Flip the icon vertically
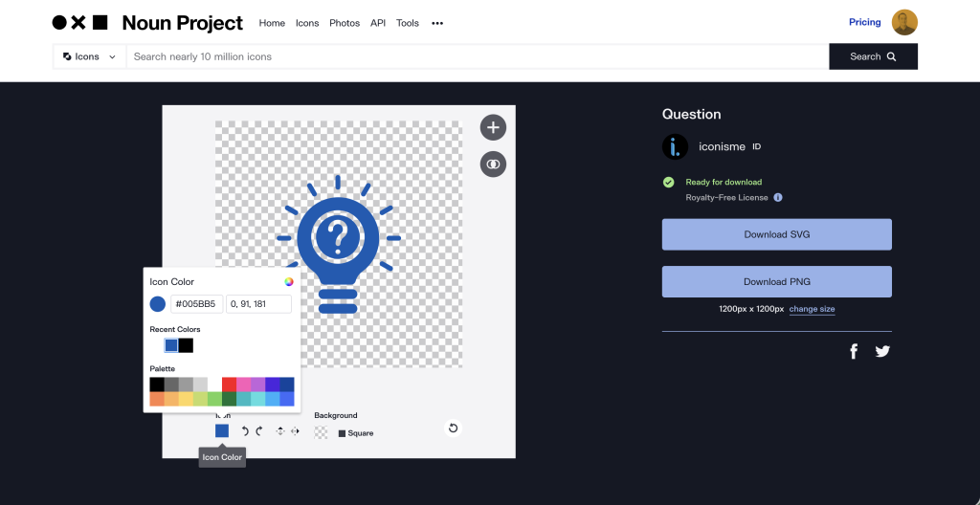Viewport: 980px width, 505px height. coord(280,431)
